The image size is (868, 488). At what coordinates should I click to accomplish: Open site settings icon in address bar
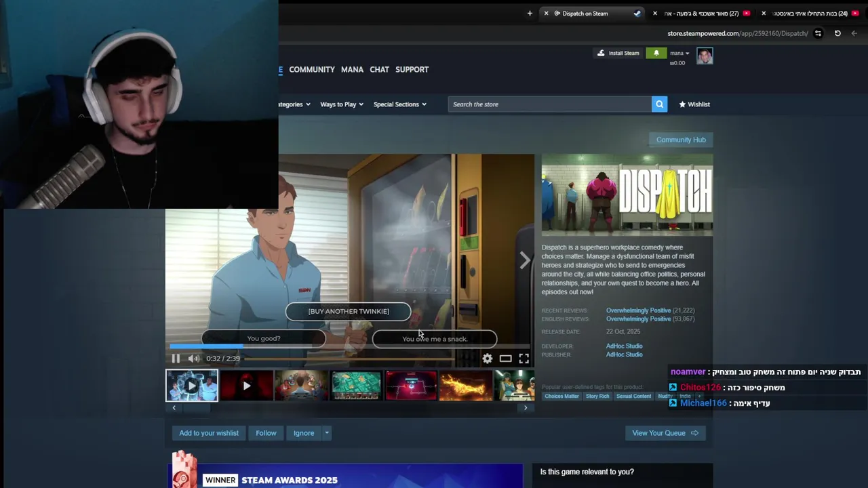(818, 33)
